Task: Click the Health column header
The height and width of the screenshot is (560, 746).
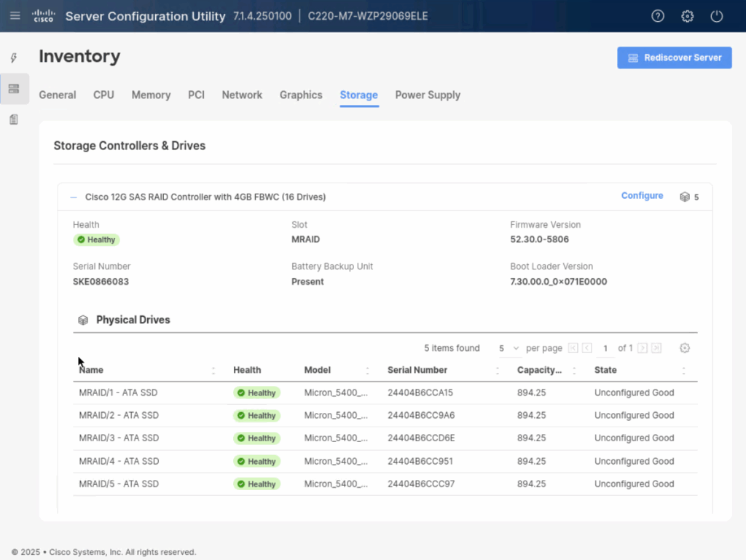Action: click(247, 370)
